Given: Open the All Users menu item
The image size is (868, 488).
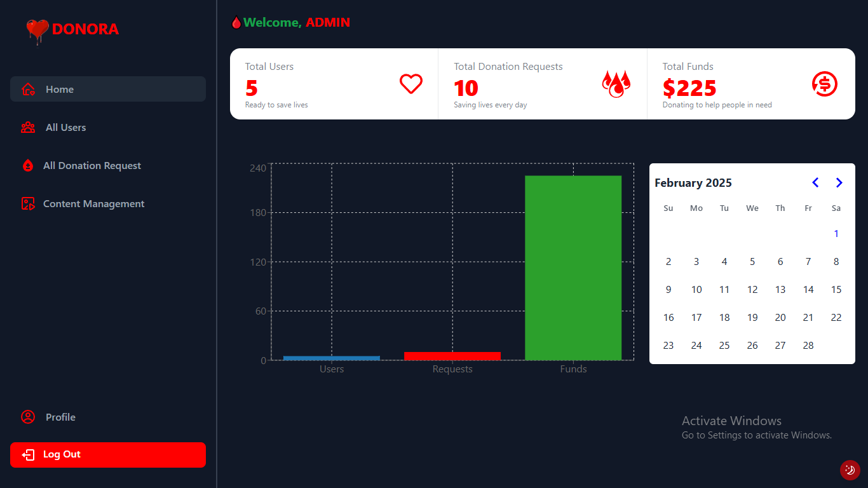Looking at the screenshot, I should tap(65, 128).
